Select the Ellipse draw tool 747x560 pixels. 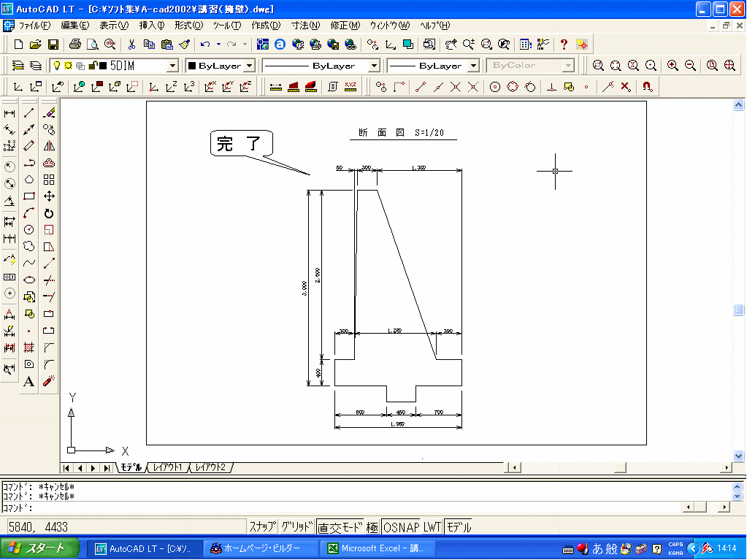pyautogui.click(x=29, y=280)
